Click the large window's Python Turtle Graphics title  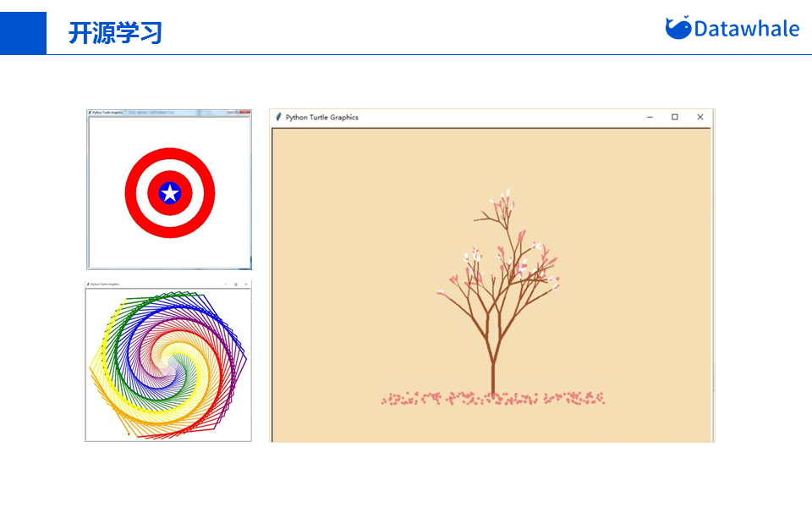tap(321, 117)
